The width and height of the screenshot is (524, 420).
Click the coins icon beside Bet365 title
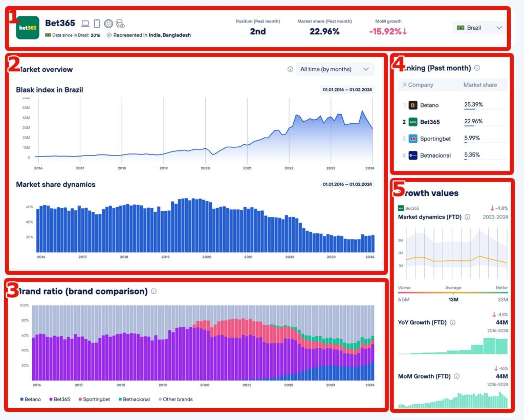tap(120, 24)
